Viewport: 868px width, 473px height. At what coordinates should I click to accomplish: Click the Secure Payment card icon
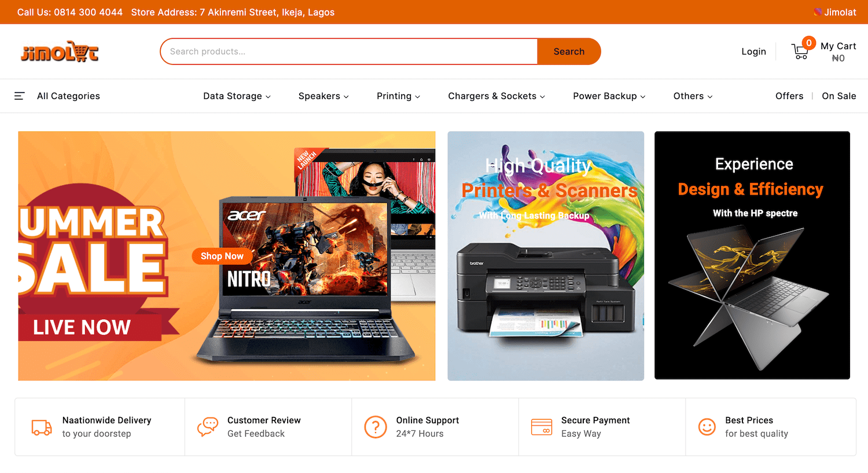point(542,427)
